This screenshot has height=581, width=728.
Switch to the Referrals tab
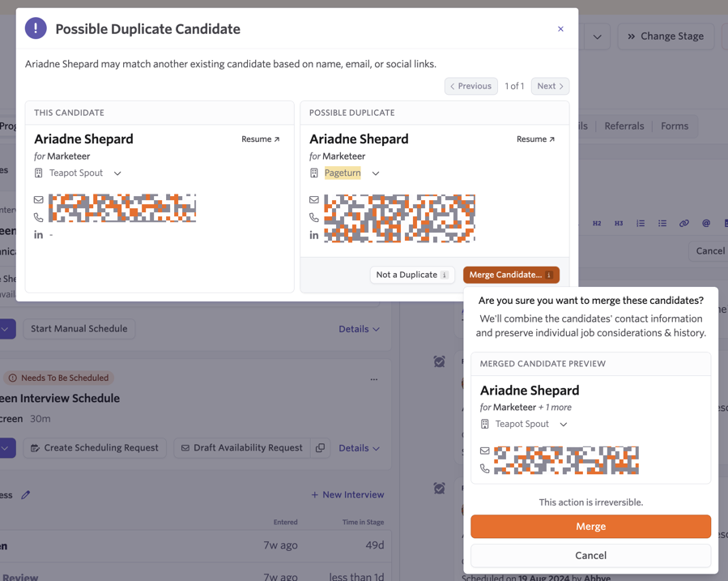624,126
